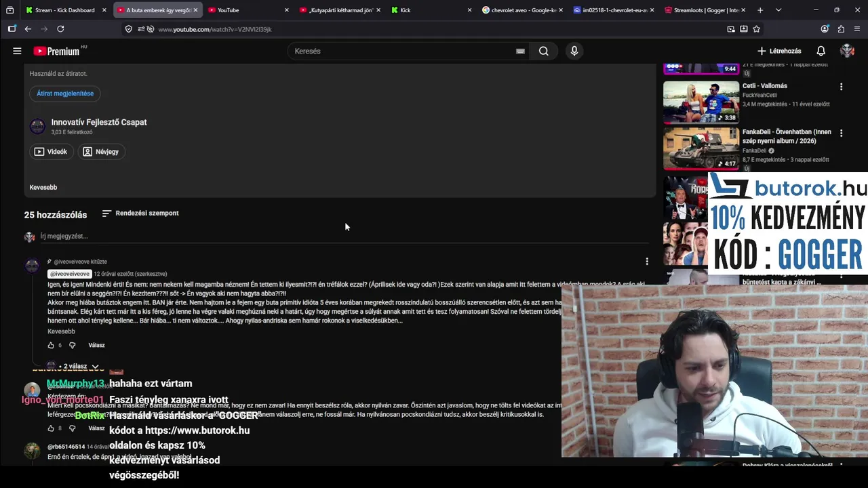Screen dimensions: 868x488
Task: Open the options menu for the Cetli - Vallomás video
Action: point(841,87)
